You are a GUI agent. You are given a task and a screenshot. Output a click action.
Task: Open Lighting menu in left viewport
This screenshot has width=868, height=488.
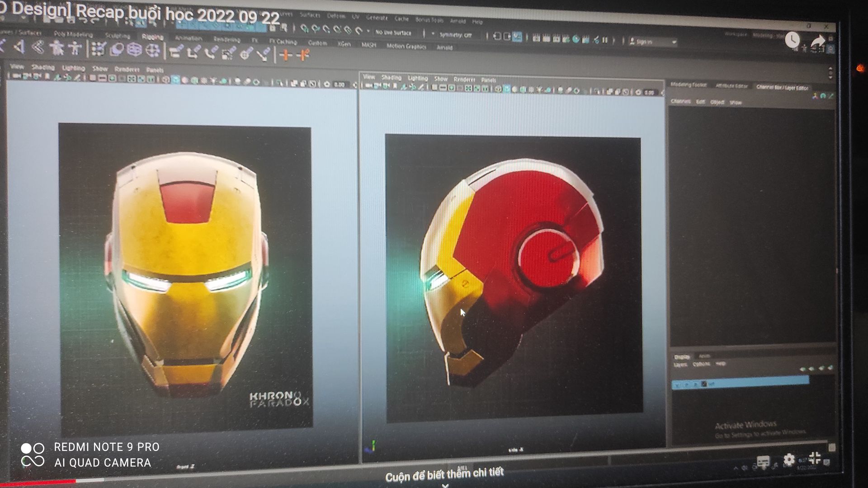click(x=73, y=68)
